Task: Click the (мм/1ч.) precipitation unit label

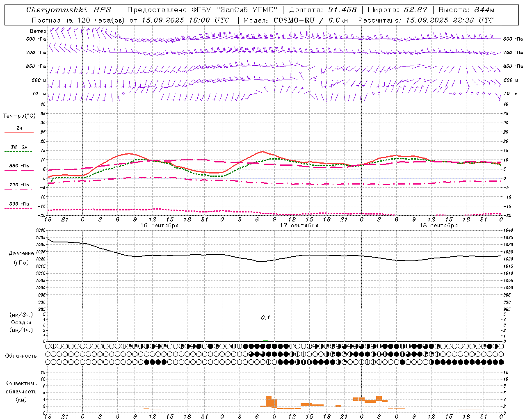Action: pyautogui.click(x=21, y=330)
